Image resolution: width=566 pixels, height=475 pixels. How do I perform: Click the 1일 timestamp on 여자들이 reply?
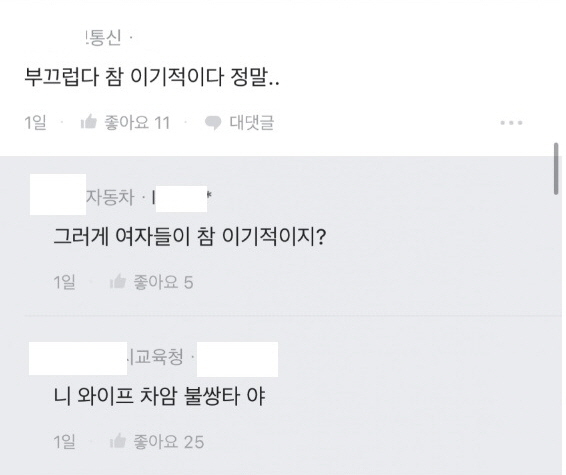[x=65, y=282]
